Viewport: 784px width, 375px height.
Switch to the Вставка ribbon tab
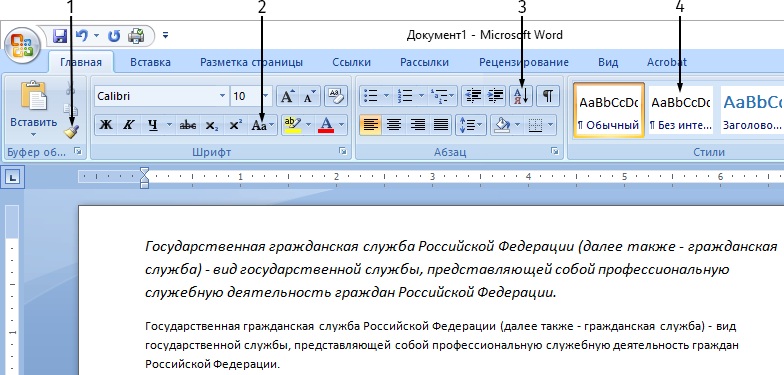[x=150, y=62]
